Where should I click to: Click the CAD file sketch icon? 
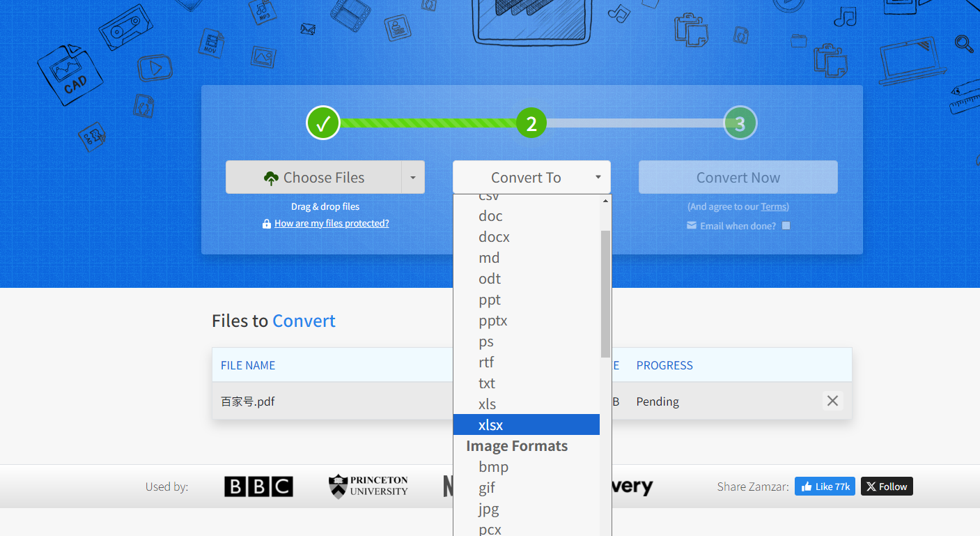[70, 75]
